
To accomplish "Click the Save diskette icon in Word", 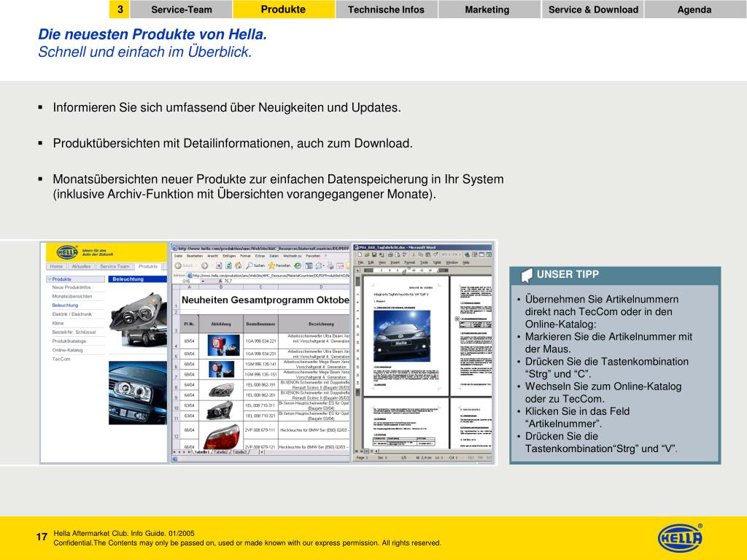I will 374,254.
